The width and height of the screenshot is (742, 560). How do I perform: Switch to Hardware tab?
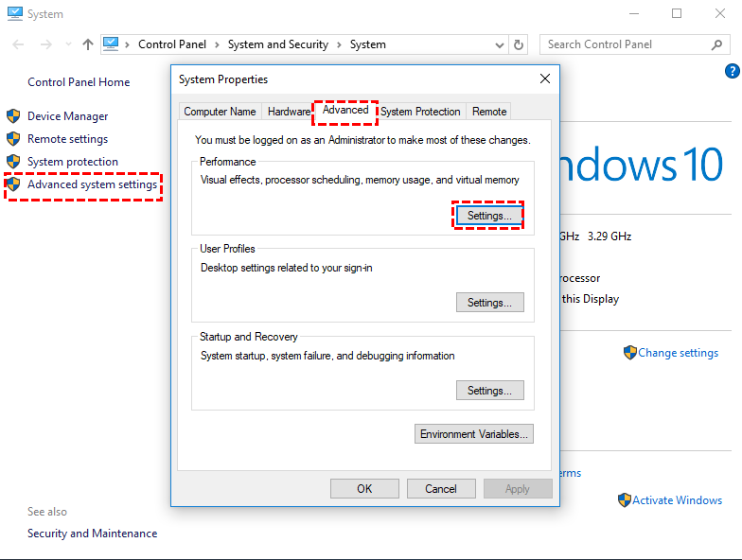289,112
